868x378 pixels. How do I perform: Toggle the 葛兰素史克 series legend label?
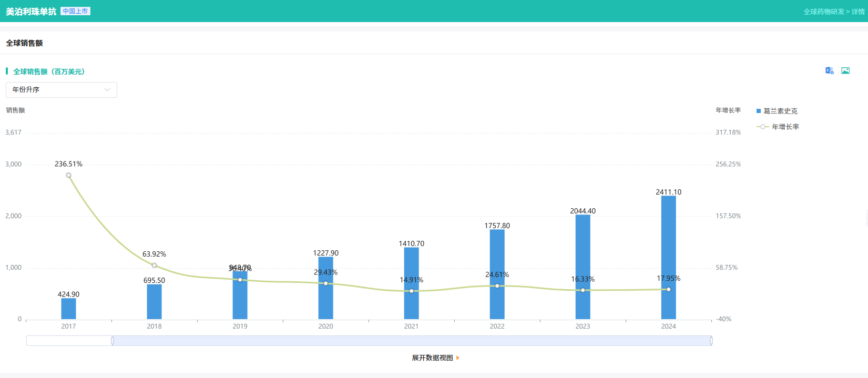click(x=780, y=111)
